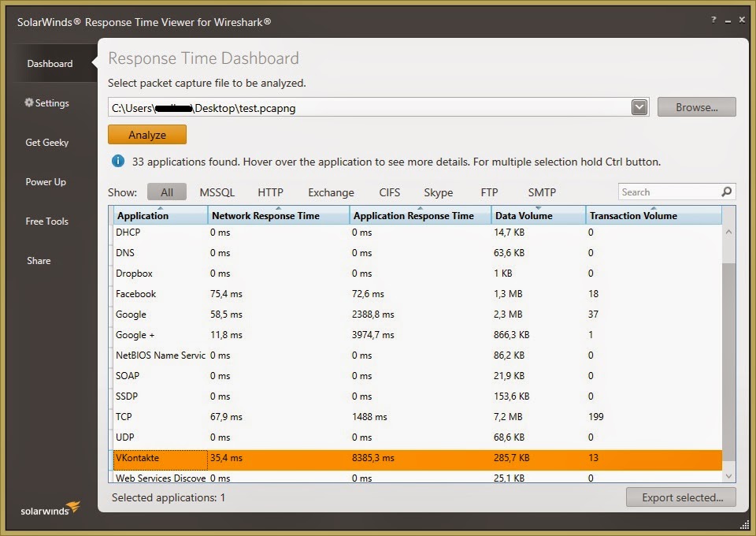Click the 153,6 KB cell
This screenshot has height=536, width=756.
point(511,396)
